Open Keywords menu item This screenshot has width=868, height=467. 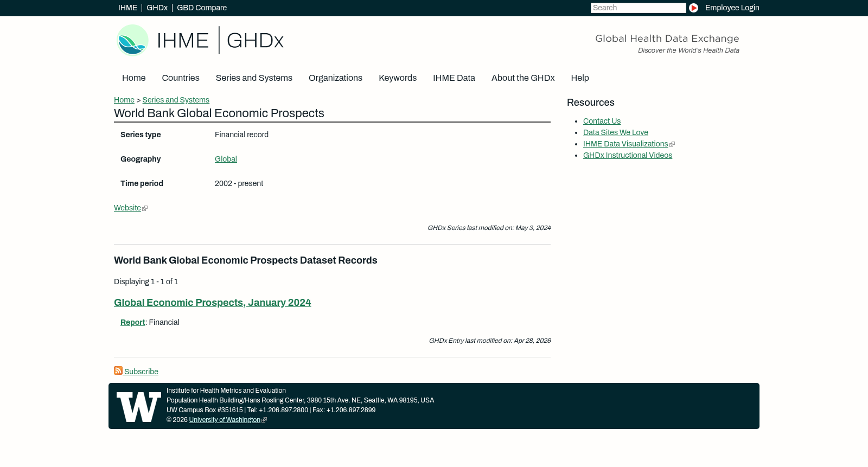pyautogui.click(x=398, y=78)
